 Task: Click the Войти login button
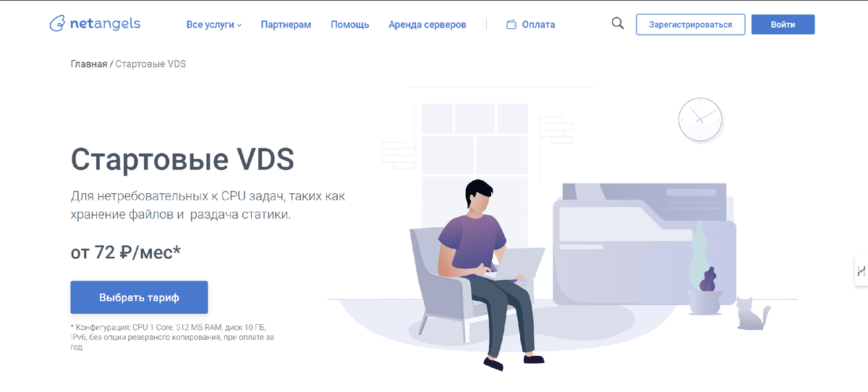783,24
